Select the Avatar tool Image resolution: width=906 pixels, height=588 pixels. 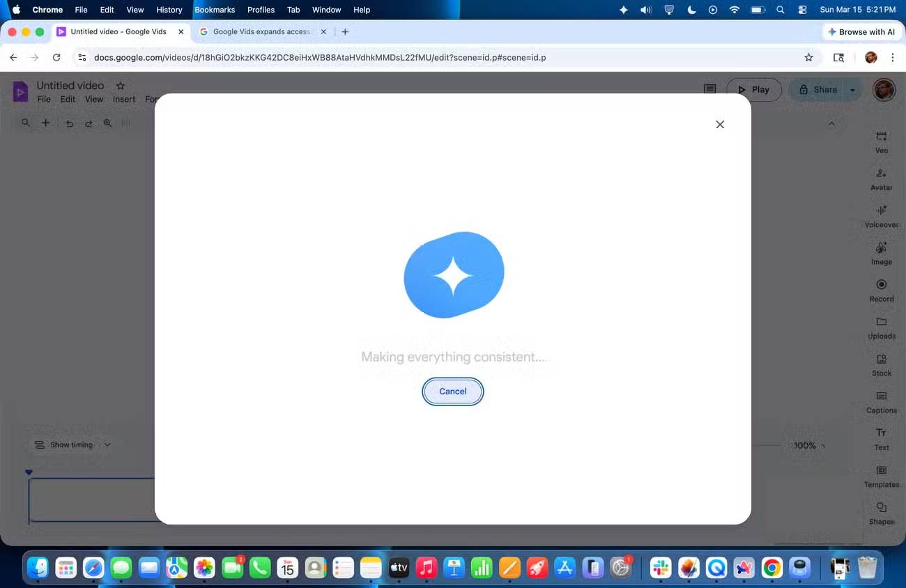click(x=881, y=178)
